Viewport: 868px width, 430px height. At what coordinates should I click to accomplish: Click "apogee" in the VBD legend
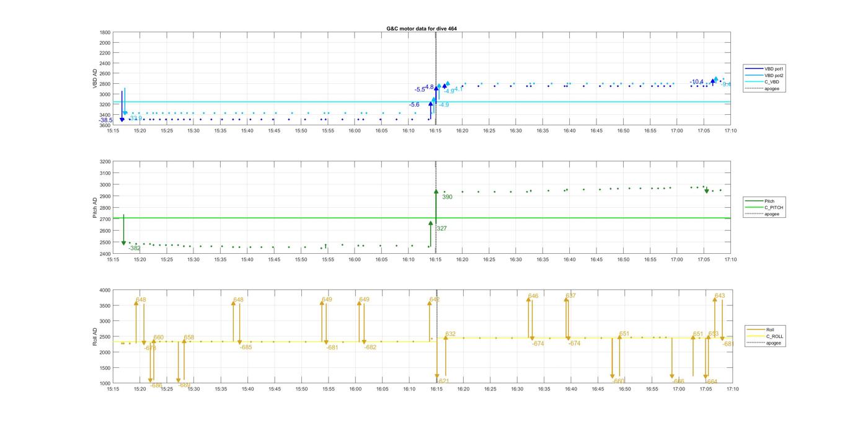(763, 89)
